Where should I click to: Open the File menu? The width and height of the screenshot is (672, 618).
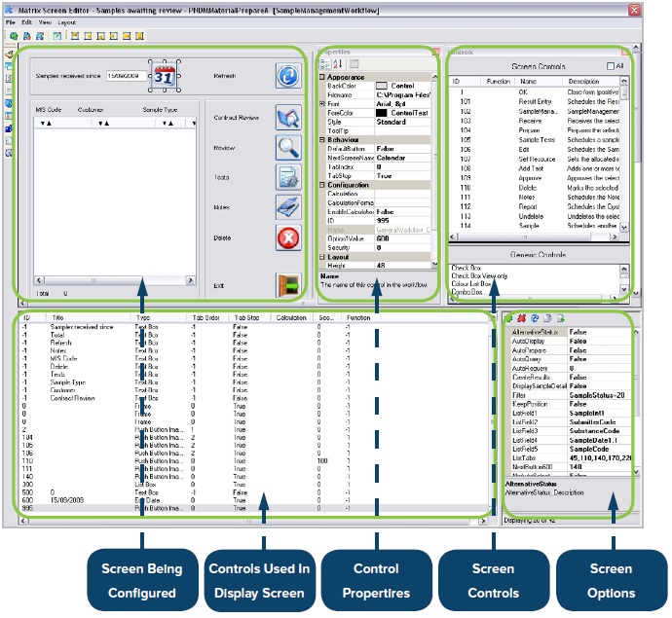pyautogui.click(x=11, y=22)
